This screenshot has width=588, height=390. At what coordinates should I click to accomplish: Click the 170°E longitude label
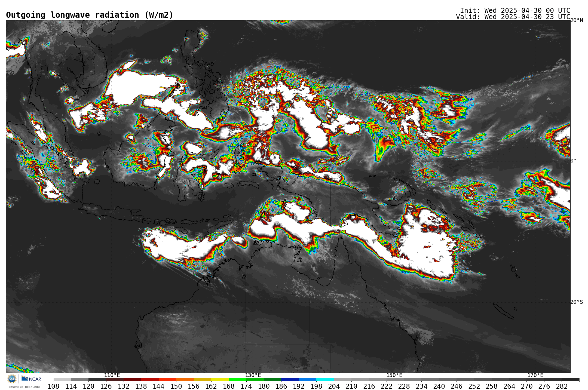[535, 375]
